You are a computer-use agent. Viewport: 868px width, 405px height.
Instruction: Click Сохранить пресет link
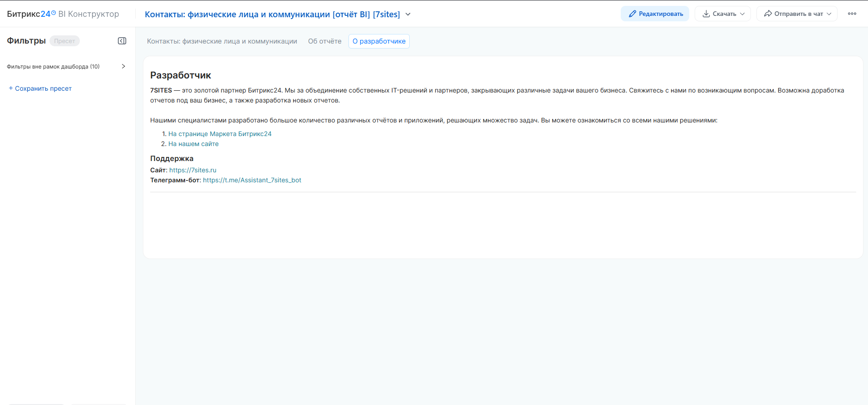coord(40,88)
